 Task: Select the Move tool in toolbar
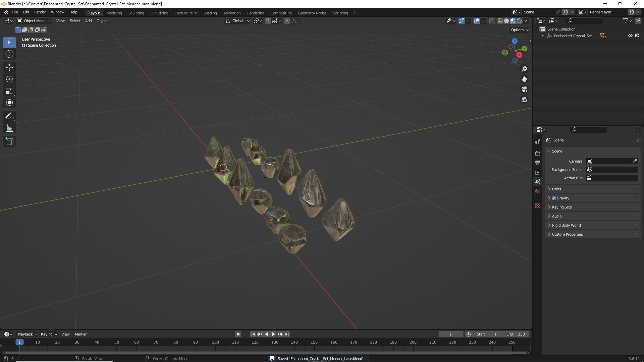point(9,67)
